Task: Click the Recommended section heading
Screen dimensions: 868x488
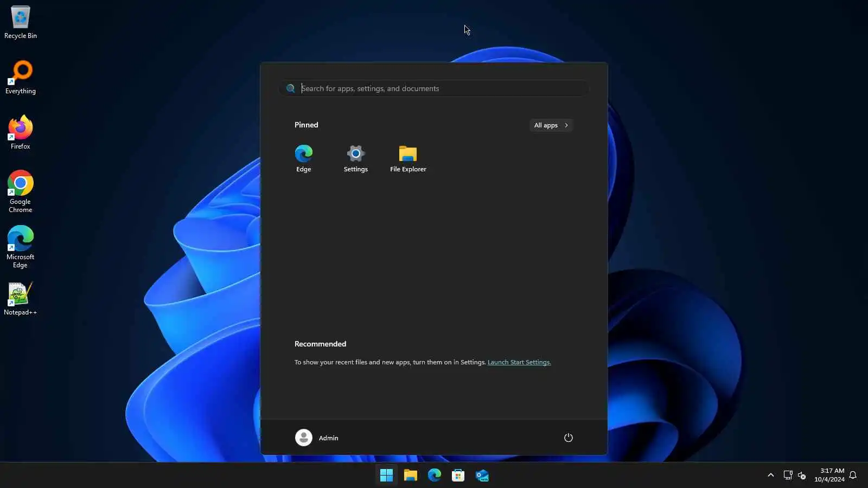Action: [x=320, y=344]
